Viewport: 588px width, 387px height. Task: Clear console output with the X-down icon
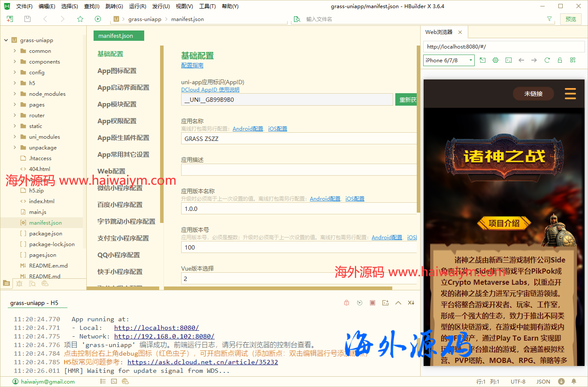coord(411,302)
